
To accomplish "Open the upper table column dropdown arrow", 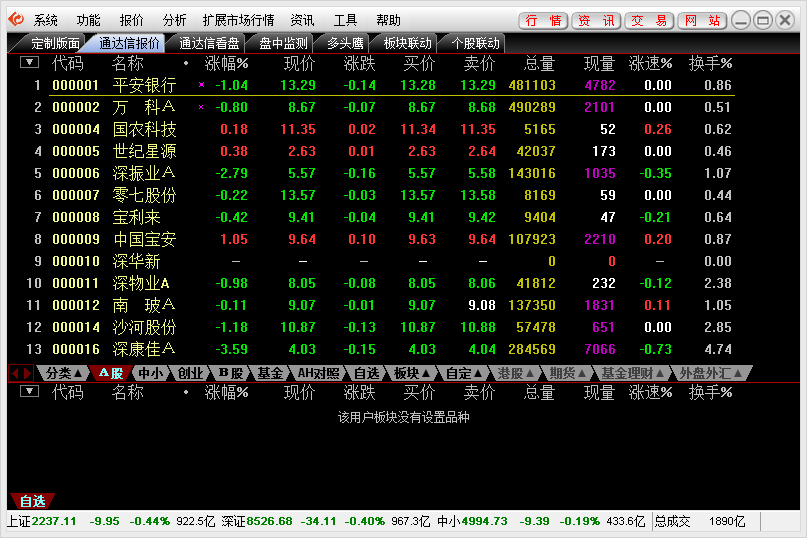I will (x=29, y=62).
